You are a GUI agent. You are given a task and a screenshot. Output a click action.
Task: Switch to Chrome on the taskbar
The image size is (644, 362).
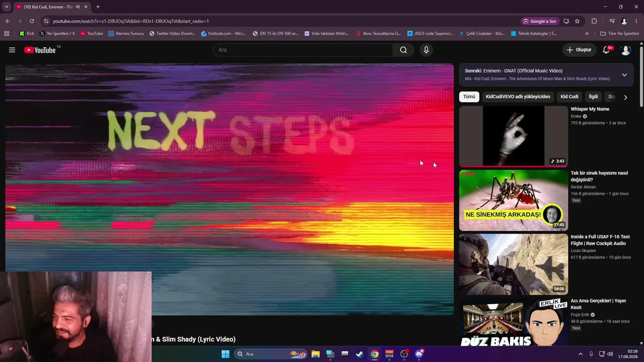(x=375, y=354)
